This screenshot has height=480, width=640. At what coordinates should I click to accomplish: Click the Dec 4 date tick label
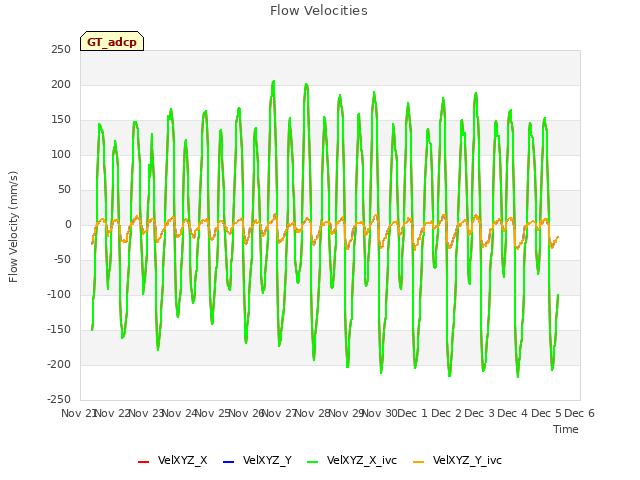click(513, 413)
